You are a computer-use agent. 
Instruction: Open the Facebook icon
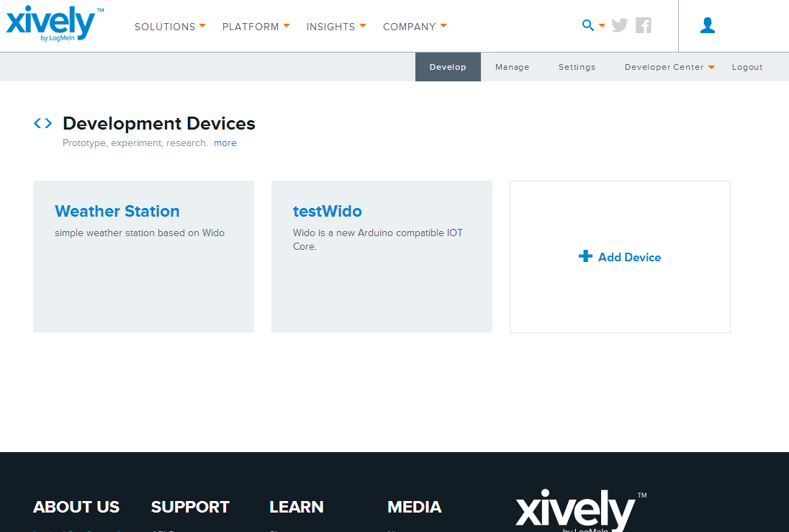point(643,25)
